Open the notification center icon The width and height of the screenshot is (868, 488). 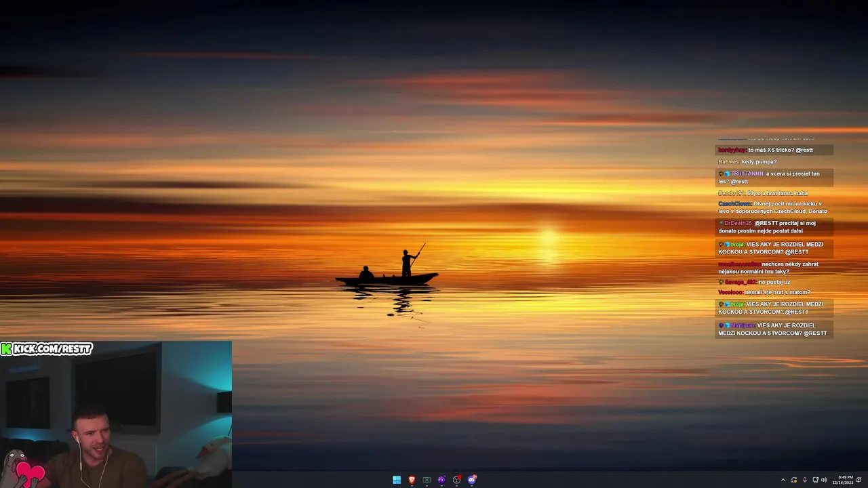pyautogui.click(x=859, y=480)
